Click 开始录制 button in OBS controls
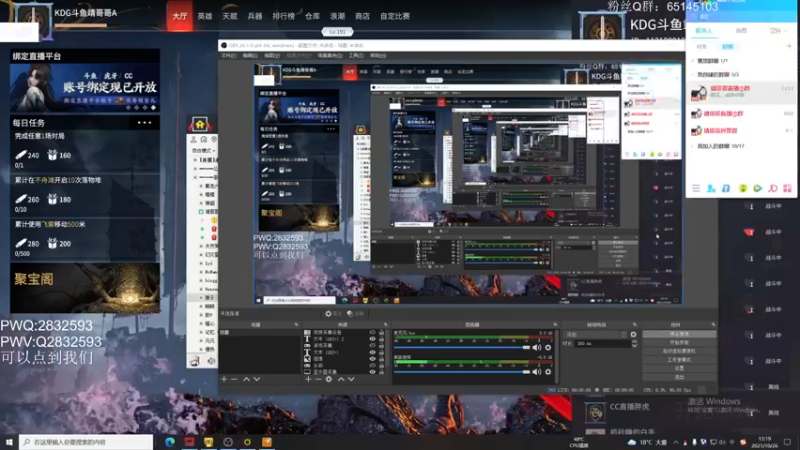800x450 pixels. pyautogui.click(x=679, y=343)
